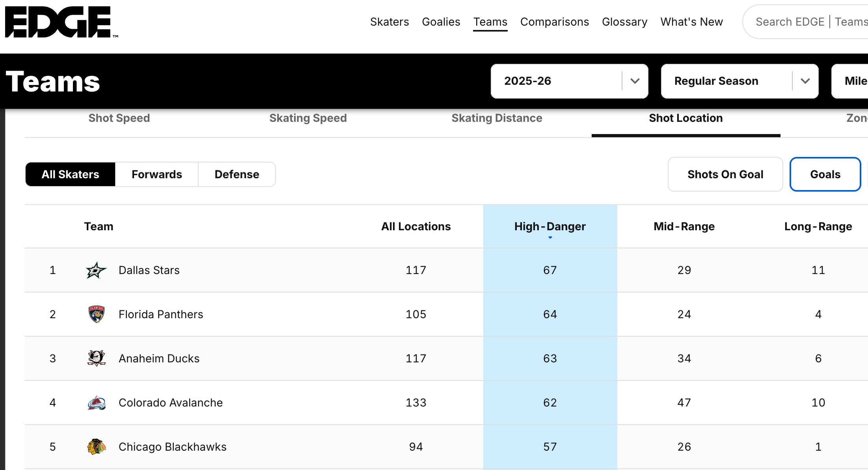
Task: Switch to the Skating Speed tab
Action: 308,118
